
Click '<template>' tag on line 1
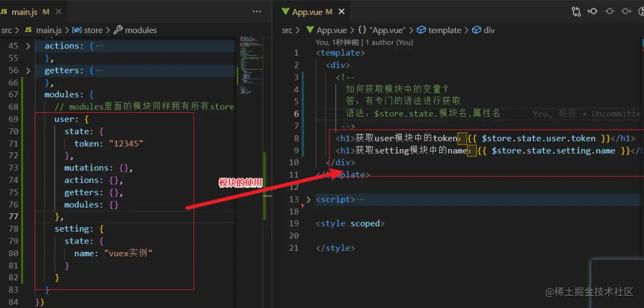340,53
